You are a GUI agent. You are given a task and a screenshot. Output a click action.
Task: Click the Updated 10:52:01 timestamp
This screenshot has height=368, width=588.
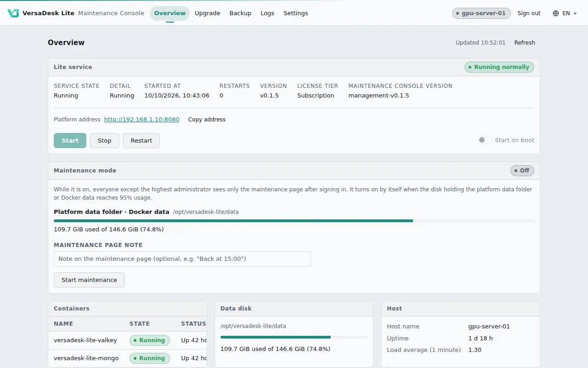tap(481, 43)
